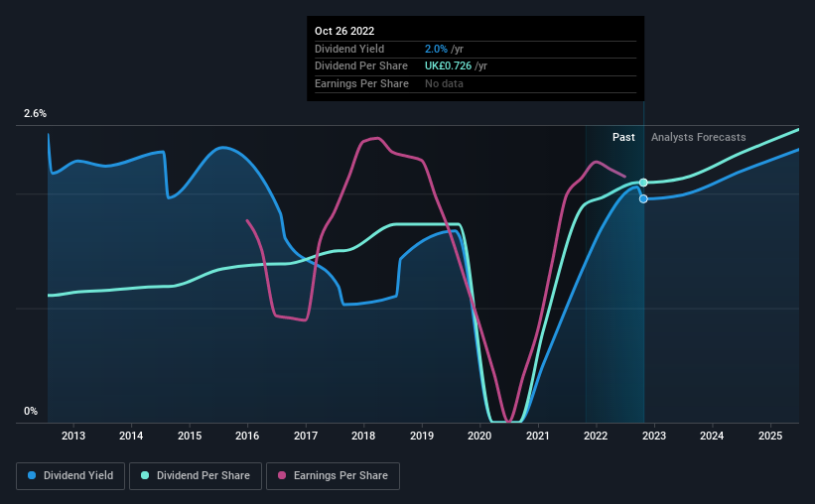The width and height of the screenshot is (815, 504).
Task: Click the 2021 x-axis label
Action: (537, 436)
